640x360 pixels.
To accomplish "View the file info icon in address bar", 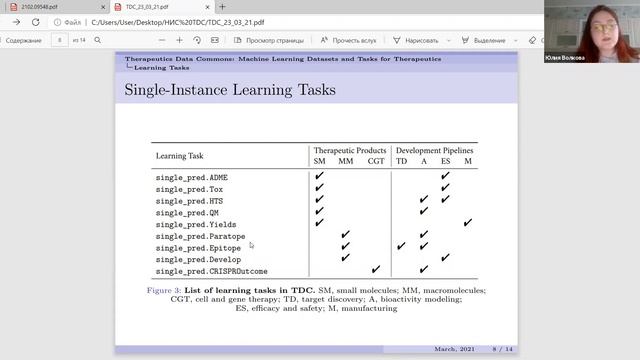I will (58, 22).
